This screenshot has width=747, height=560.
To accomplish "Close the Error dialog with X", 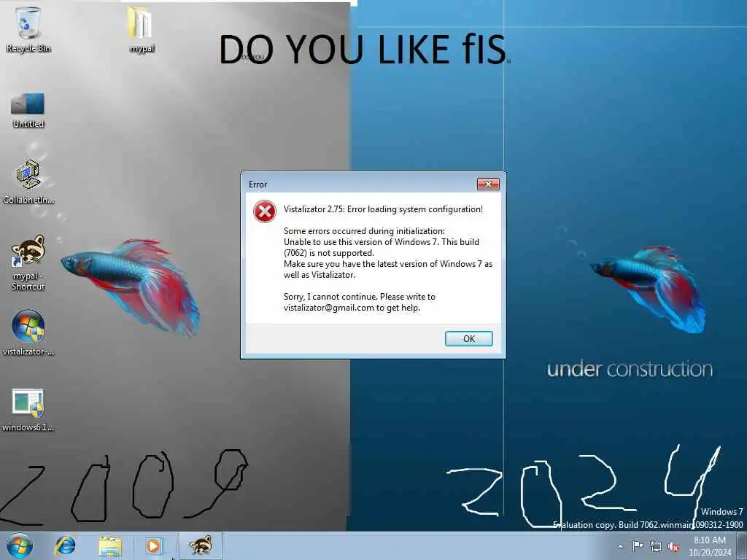I will [488, 184].
